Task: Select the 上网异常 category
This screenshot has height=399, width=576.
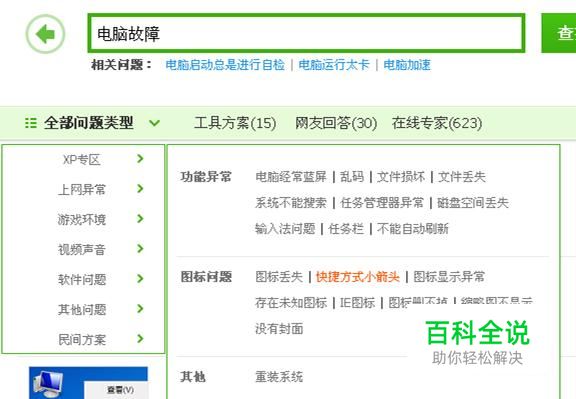Action: (82, 190)
